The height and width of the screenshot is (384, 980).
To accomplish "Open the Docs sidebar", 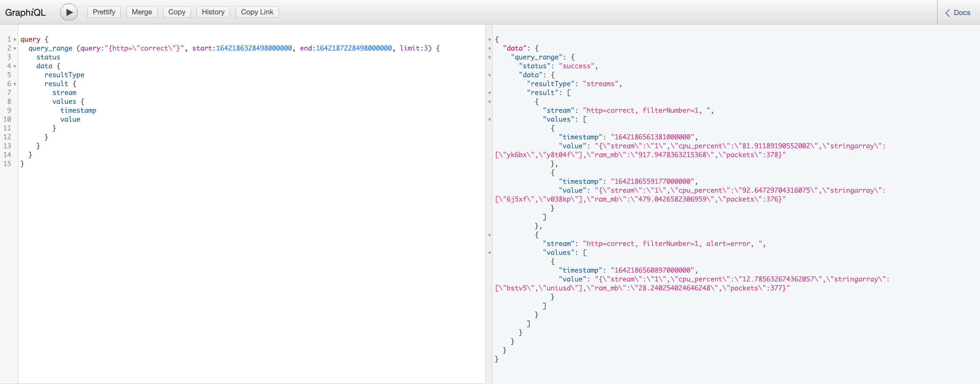I will [x=958, y=13].
